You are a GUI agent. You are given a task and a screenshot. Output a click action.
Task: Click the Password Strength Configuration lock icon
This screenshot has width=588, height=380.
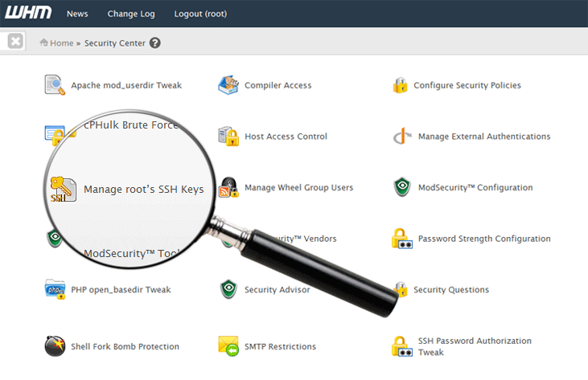[402, 239]
